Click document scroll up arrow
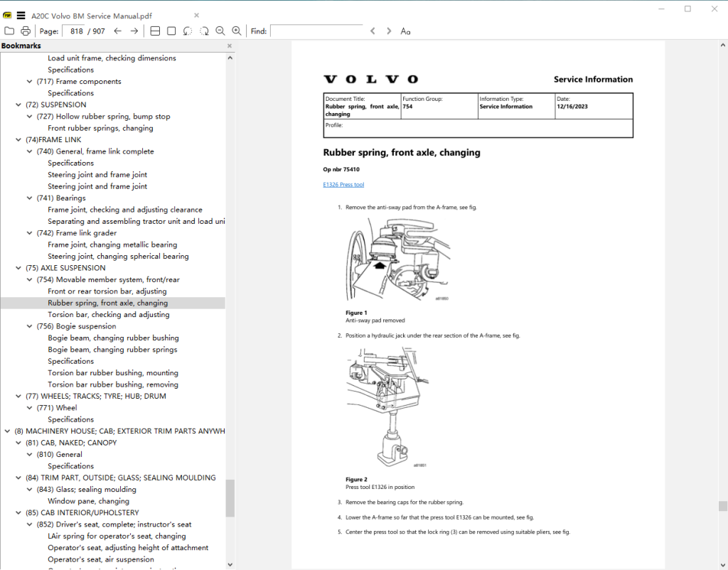Image resolution: width=728 pixels, height=570 pixels. click(x=722, y=45)
